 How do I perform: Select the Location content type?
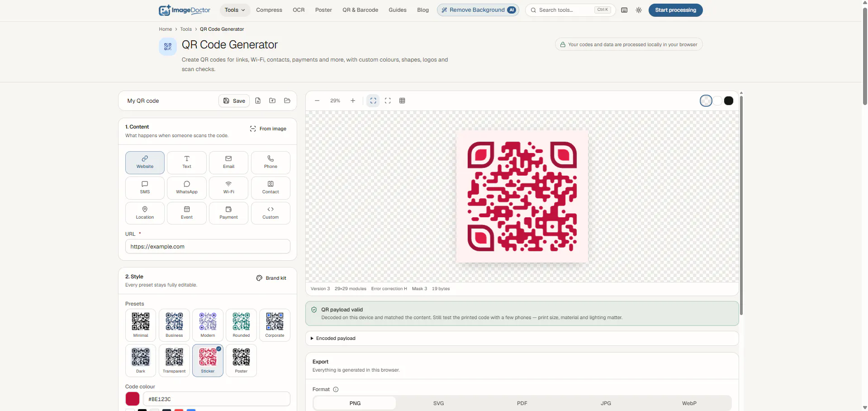coord(145,213)
